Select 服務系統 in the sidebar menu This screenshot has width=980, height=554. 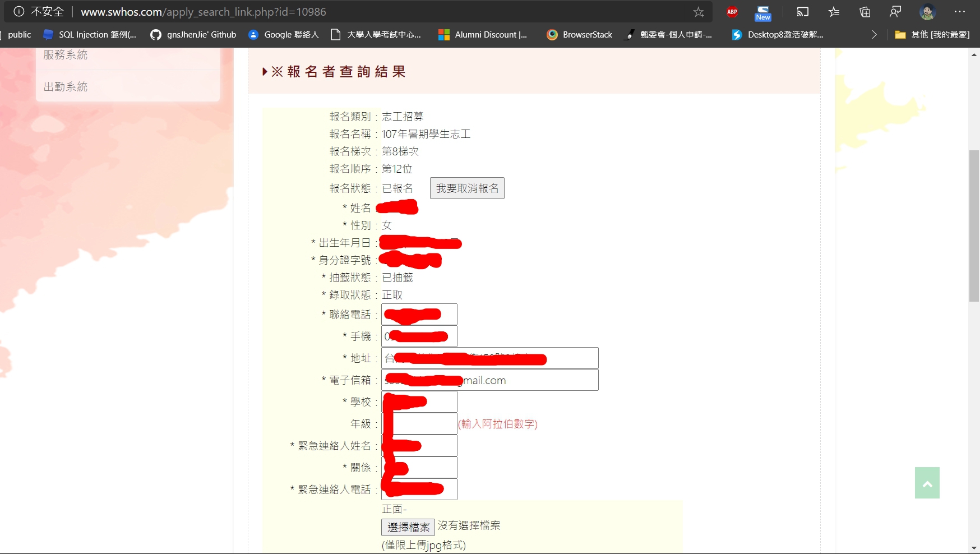coord(66,55)
